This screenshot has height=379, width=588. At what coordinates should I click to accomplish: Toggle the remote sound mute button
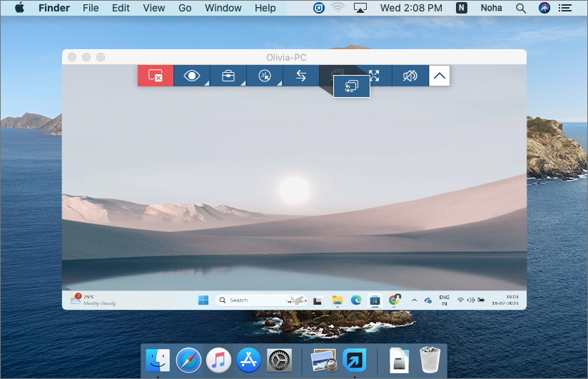tap(410, 76)
